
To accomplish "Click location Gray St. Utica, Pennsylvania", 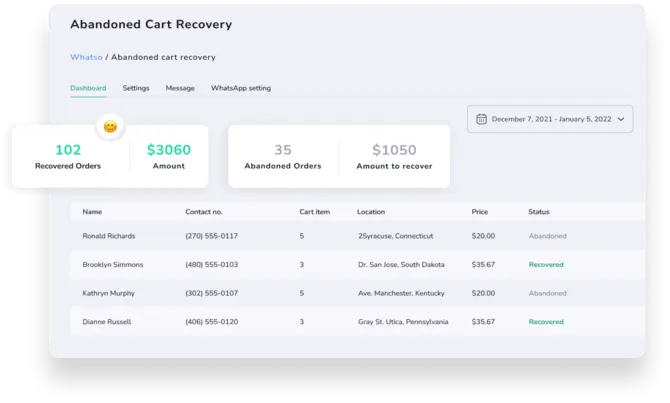I will coord(403,322).
